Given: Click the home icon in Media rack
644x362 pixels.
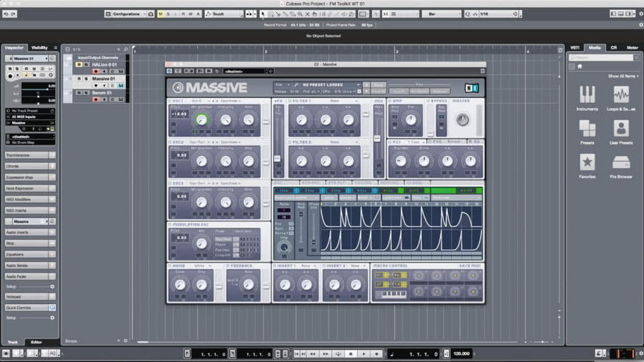Looking at the screenshot, I should 580,66.
